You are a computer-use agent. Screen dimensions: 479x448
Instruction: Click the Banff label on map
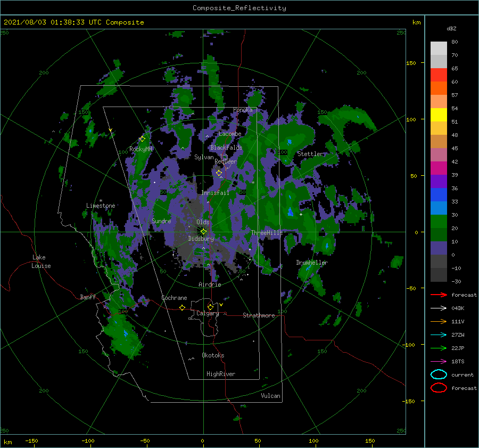point(88,297)
